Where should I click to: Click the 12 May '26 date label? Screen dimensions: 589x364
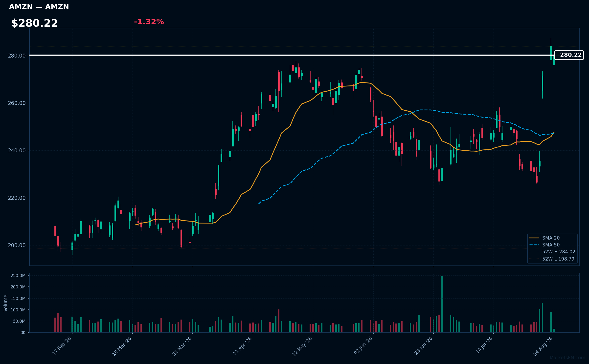302,346
